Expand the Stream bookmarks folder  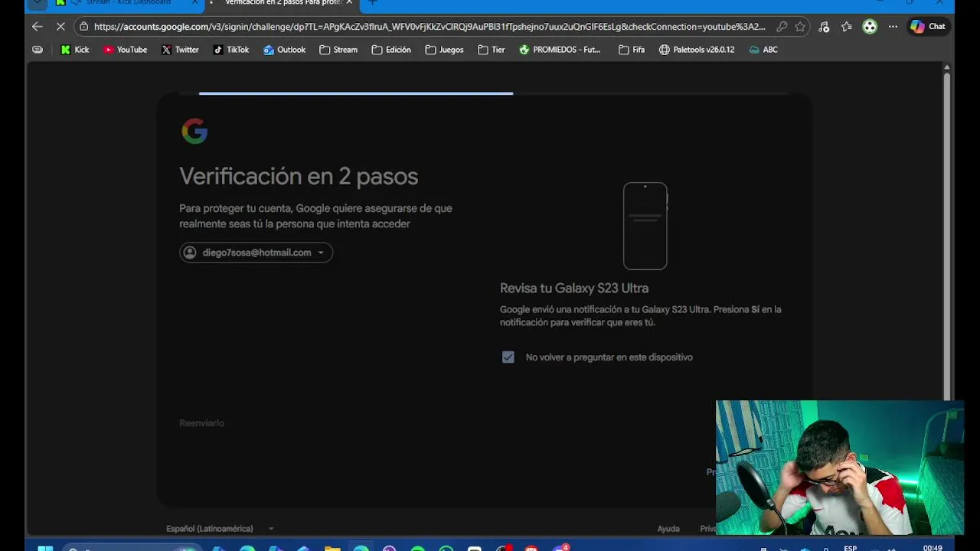(x=338, y=50)
